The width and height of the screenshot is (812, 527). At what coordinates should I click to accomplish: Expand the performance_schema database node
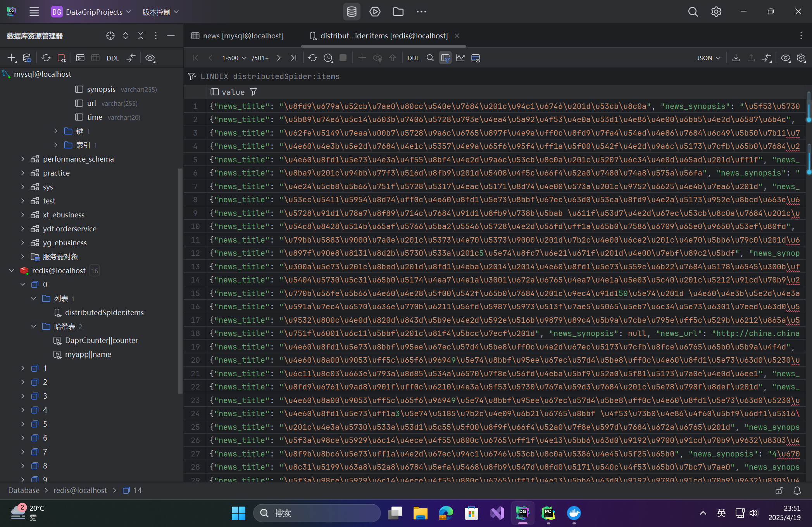point(22,159)
